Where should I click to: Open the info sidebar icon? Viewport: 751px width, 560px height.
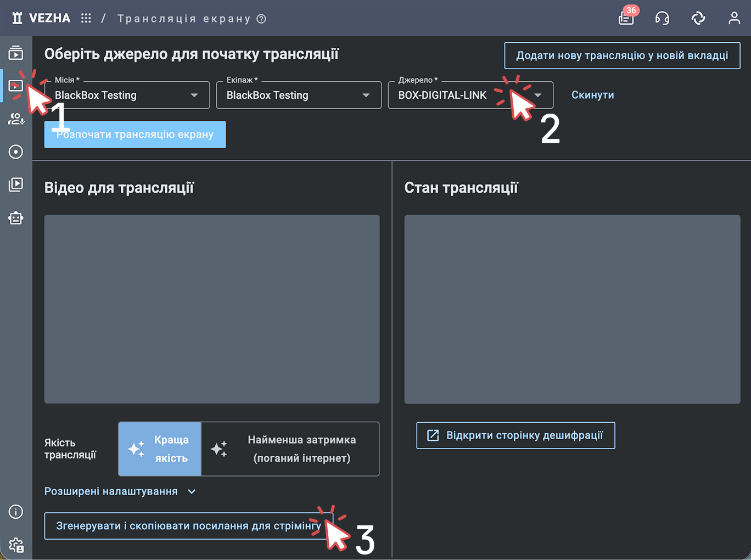16,512
